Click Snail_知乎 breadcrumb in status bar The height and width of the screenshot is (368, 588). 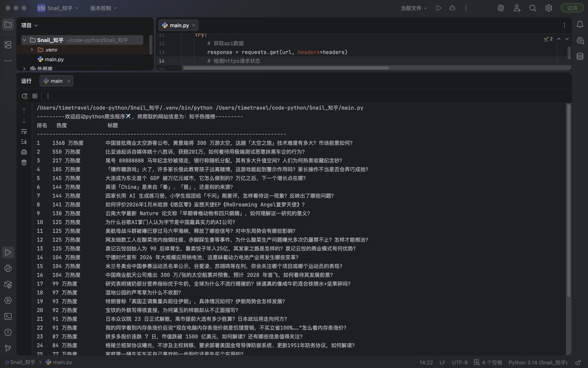point(20,362)
